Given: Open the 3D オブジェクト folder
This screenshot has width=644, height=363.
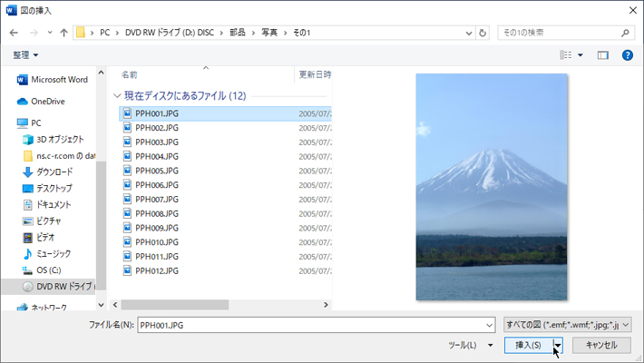Looking at the screenshot, I should tap(60, 140).
